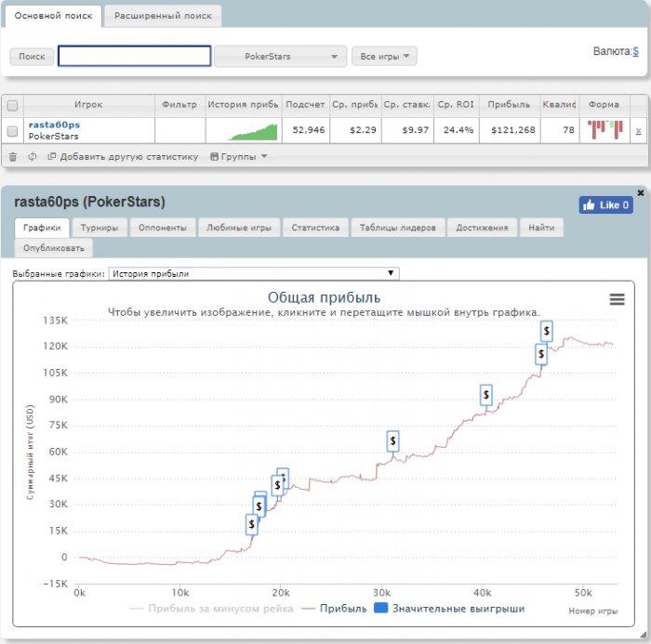Toggle the Значительные выигрыши legend series
This screenshot has width=651, height=644.
pos(449,609)
